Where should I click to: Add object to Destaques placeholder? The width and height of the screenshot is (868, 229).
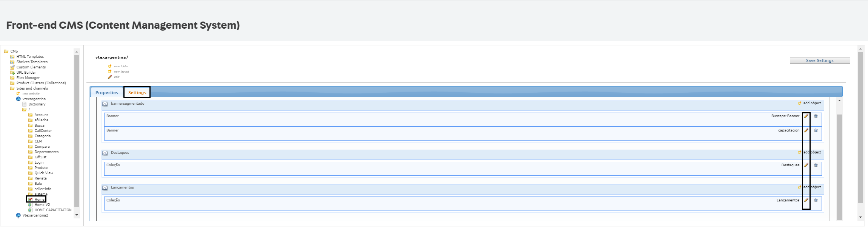(812, 152)
